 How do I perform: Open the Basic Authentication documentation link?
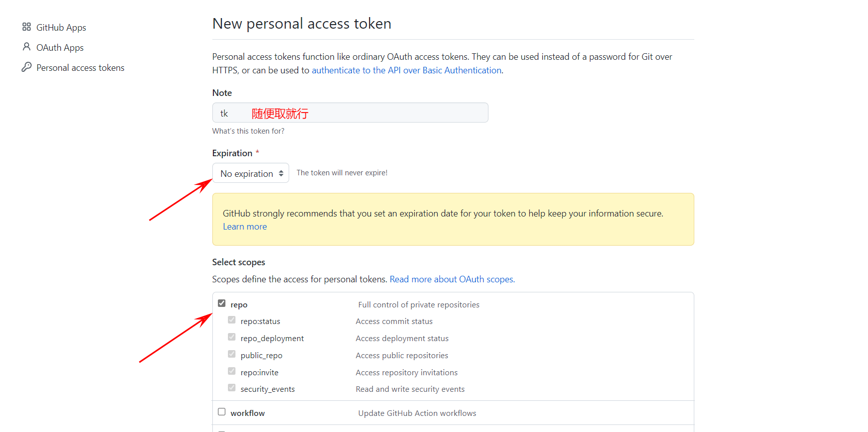click(x=407, y=70)
